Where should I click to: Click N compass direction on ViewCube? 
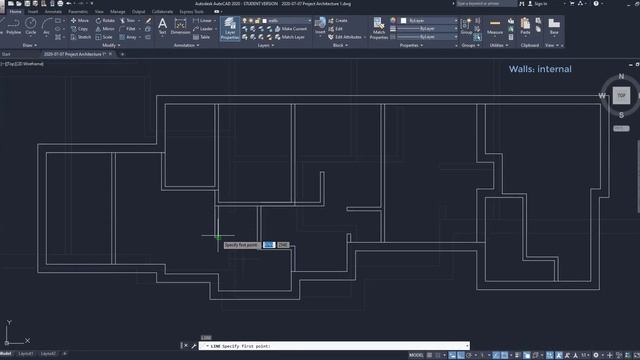point(621,76)
